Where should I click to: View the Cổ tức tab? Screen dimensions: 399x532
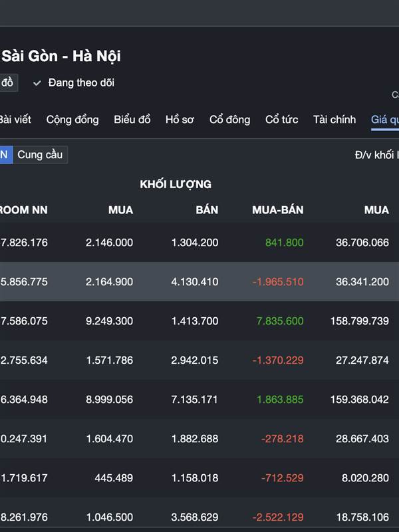[x=282, y=120]
